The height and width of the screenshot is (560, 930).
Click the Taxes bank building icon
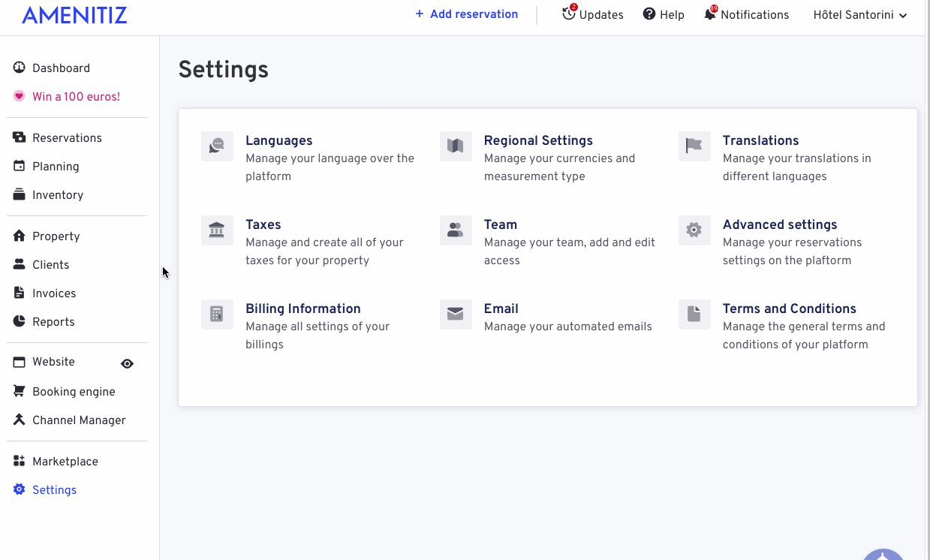click(x=217, y=230)
